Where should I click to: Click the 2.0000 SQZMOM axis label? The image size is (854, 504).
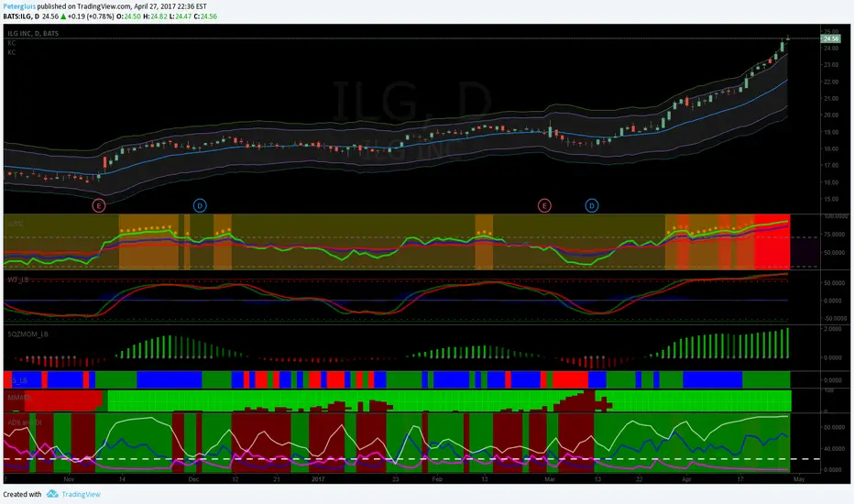coord(833,329)
